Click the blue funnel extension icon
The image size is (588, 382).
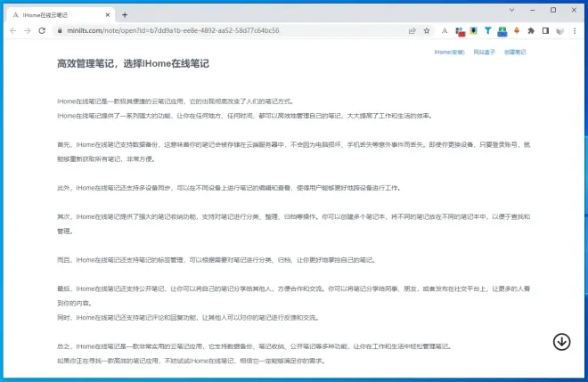tap(487, 30)
